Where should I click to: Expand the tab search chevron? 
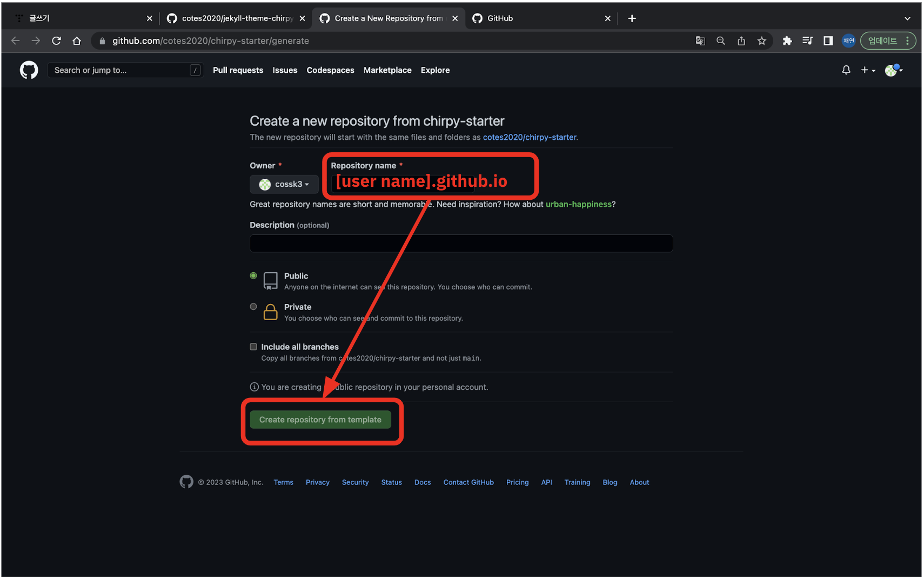(907, 18)
